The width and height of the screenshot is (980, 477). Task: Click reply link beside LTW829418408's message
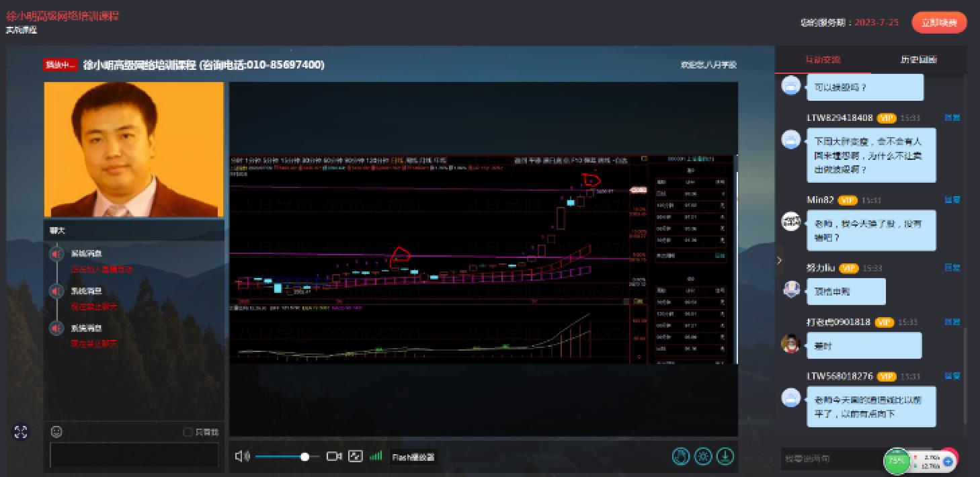click(952, 118)
